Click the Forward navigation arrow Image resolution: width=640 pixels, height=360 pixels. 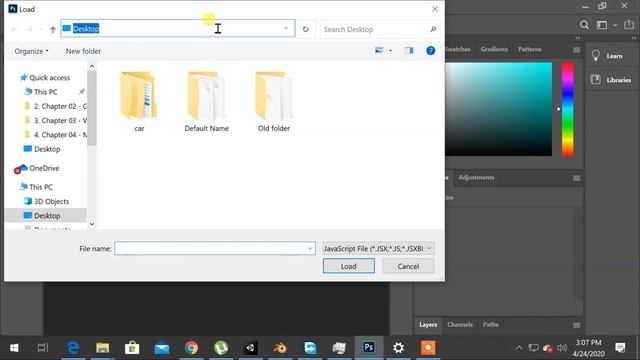30,29
